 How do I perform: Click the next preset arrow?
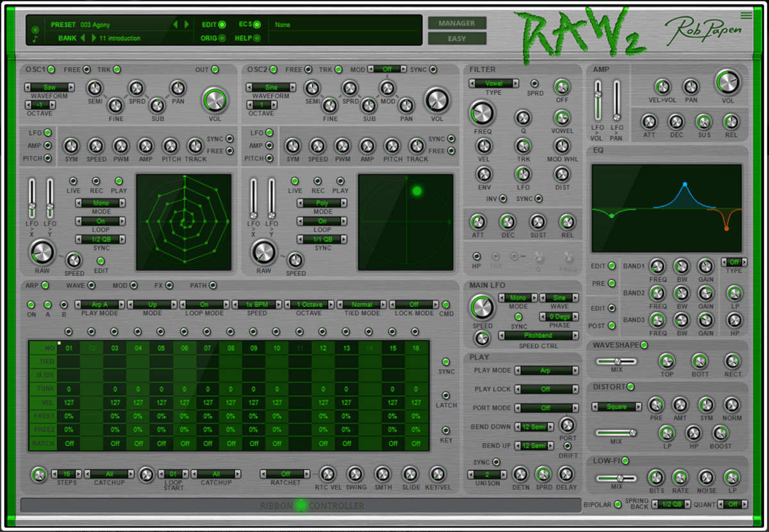pyautogui.click(x=186, y=24)
